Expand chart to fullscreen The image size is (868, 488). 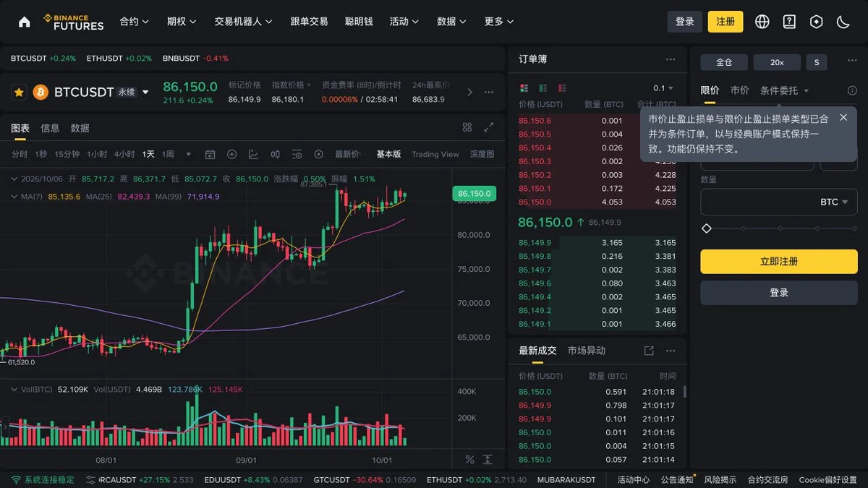[x=489, y=127]
